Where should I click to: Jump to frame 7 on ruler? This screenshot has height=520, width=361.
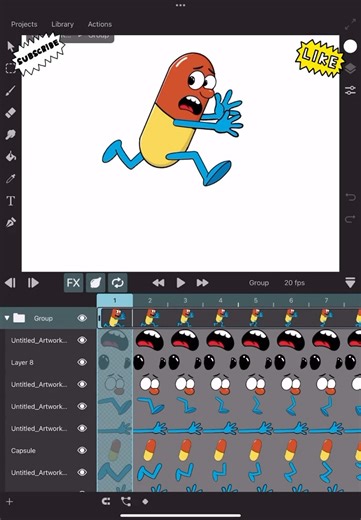(x=326, y=300)
